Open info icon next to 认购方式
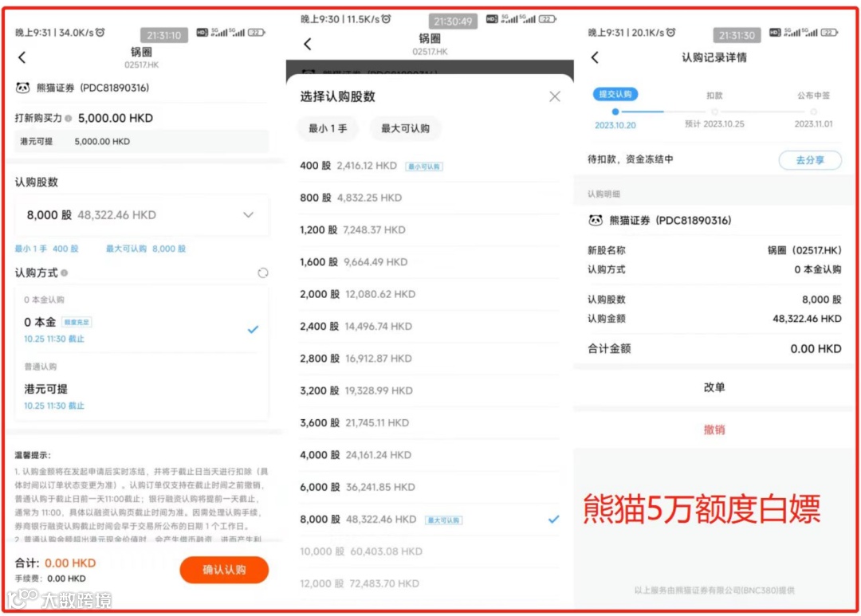Image resolution: width=861 pixels, height=616 pixels. click(x=65, y=273)
